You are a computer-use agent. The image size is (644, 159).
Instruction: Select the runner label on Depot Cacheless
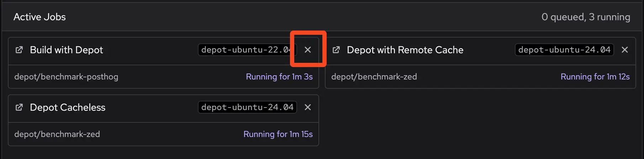point(247,108)
